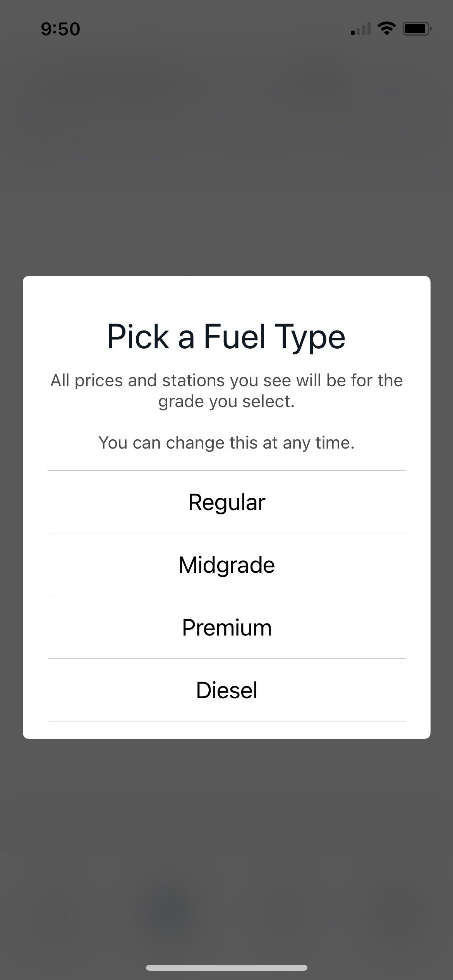
Task: Set preferred grade to Premium
Action: click(x=226, y=627)
